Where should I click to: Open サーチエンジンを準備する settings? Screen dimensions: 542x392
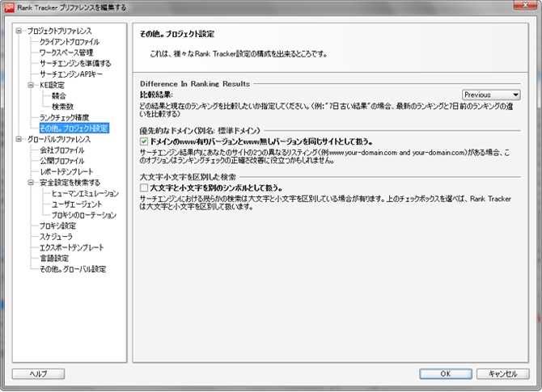[x=75, y=64]
